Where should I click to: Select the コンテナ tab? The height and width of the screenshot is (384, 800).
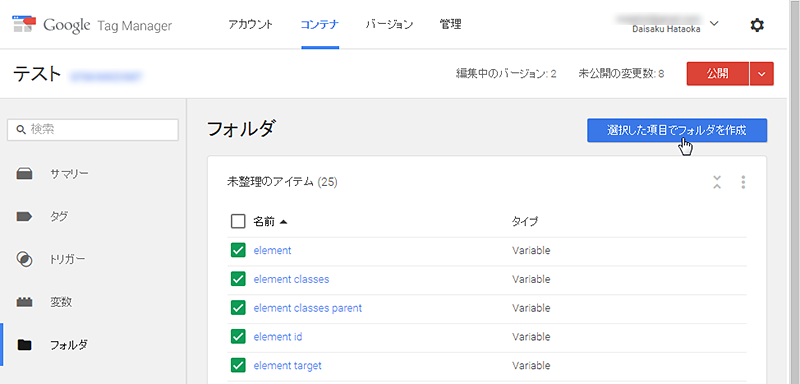[320, 24]
